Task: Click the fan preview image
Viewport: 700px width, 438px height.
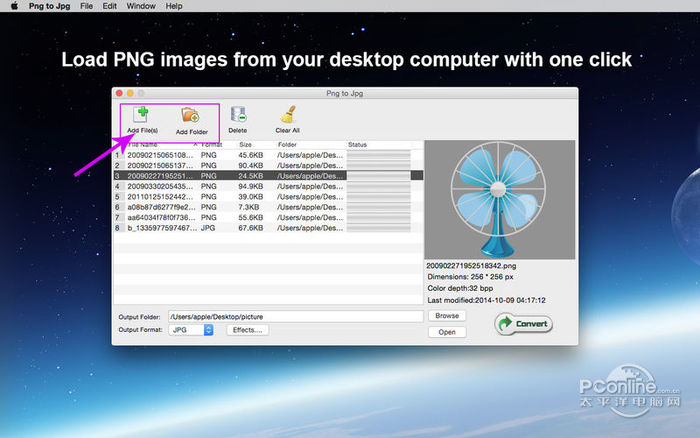Action: click(x=500, y=200)
